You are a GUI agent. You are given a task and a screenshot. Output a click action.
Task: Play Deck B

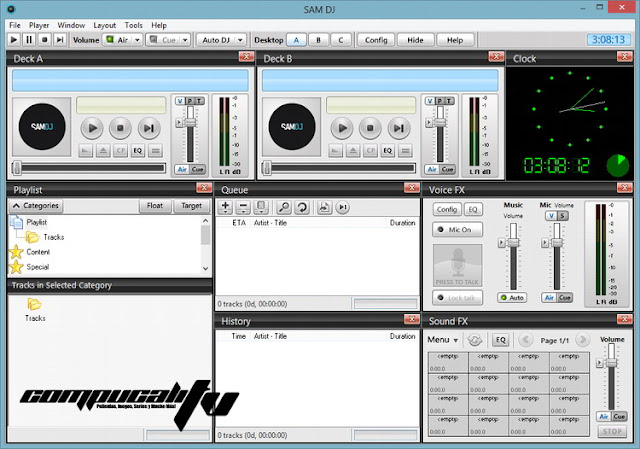pos(342,128)
